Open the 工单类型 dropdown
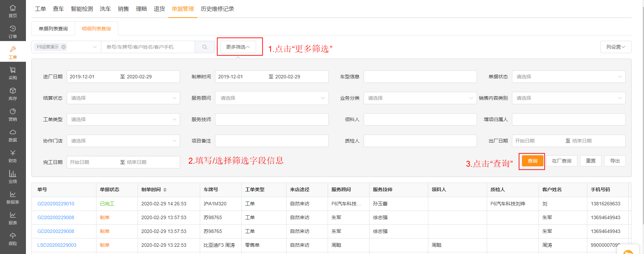 click(123, 119)
